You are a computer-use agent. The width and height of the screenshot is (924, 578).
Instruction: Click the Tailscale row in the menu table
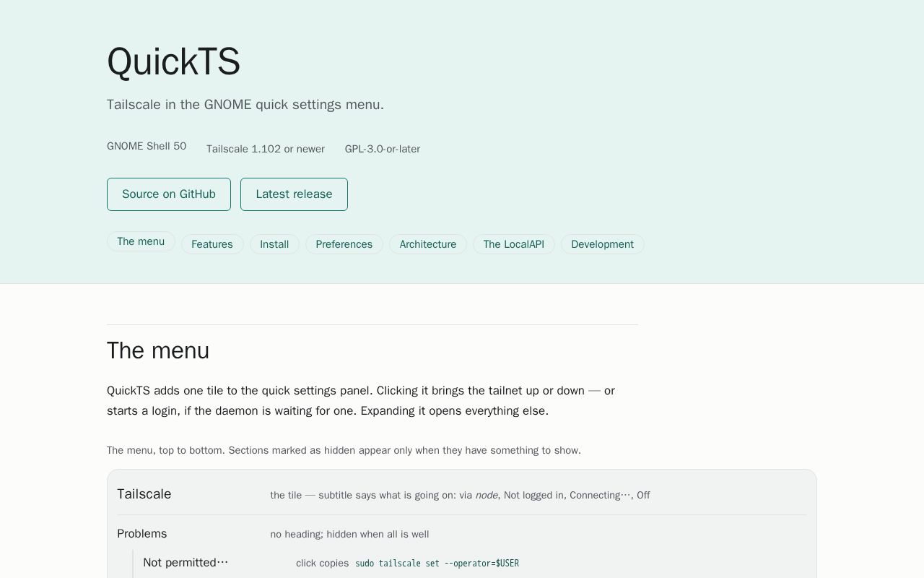click(462, 494)
